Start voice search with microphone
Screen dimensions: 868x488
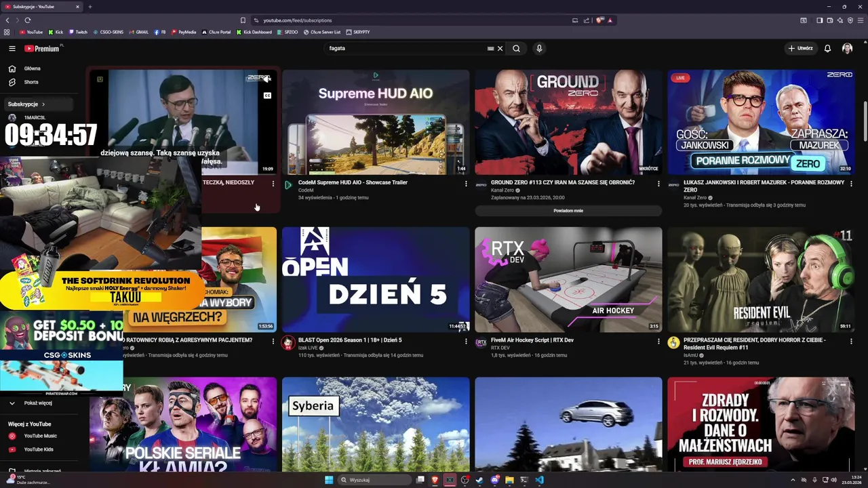pos(539,48)
